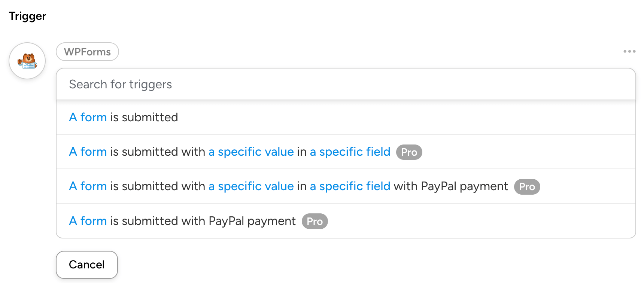The width and height of the screenshot is (644, 283).
Task: Open the three-dot more options menu
Action: click(629, 51)
